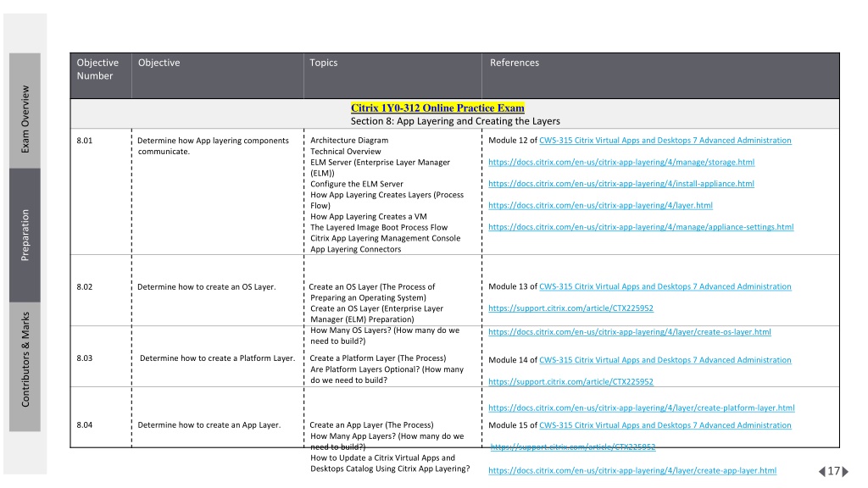Select objective number 8.04 cell
Viewport: 868px width, 488px height.
[x=85, y=425]
